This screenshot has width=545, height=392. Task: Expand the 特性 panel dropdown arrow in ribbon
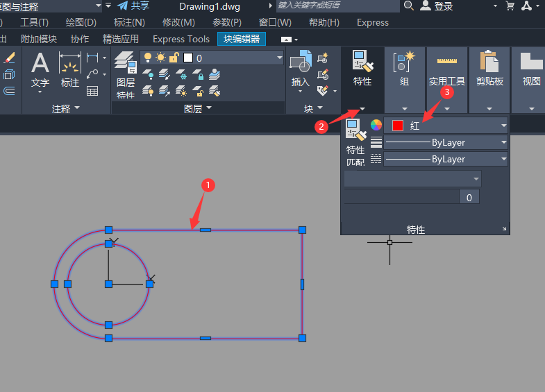362,108
